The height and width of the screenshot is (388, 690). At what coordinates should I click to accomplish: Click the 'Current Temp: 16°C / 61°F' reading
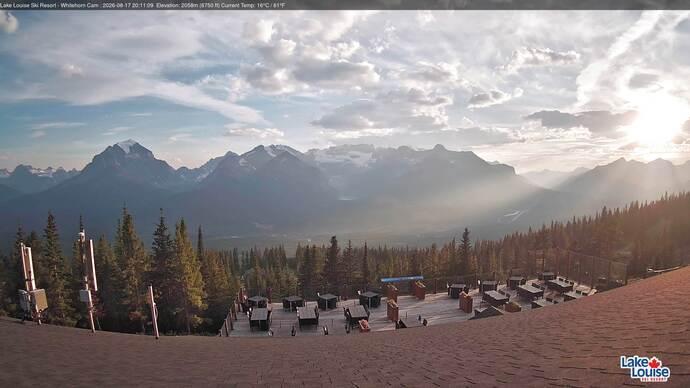[253, 6]
